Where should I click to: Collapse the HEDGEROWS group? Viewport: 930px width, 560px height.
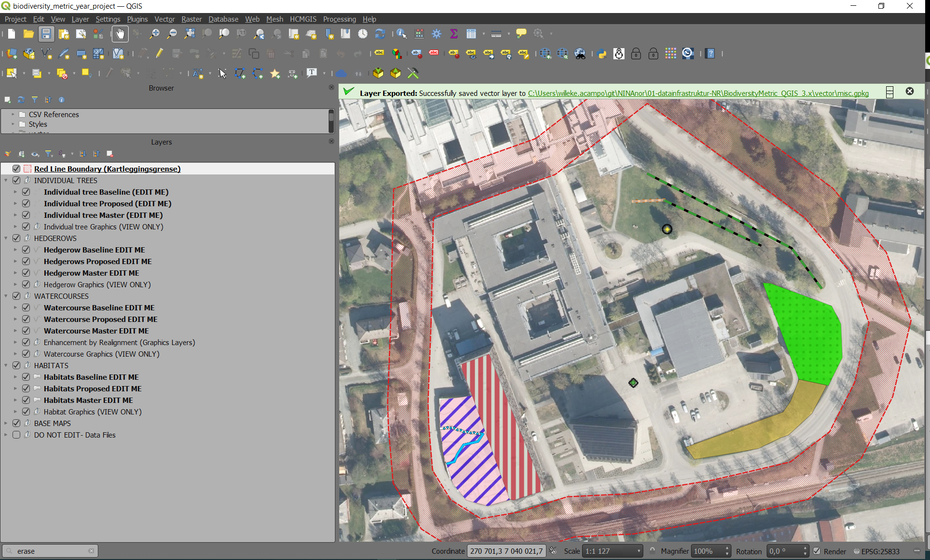(6, 238)
